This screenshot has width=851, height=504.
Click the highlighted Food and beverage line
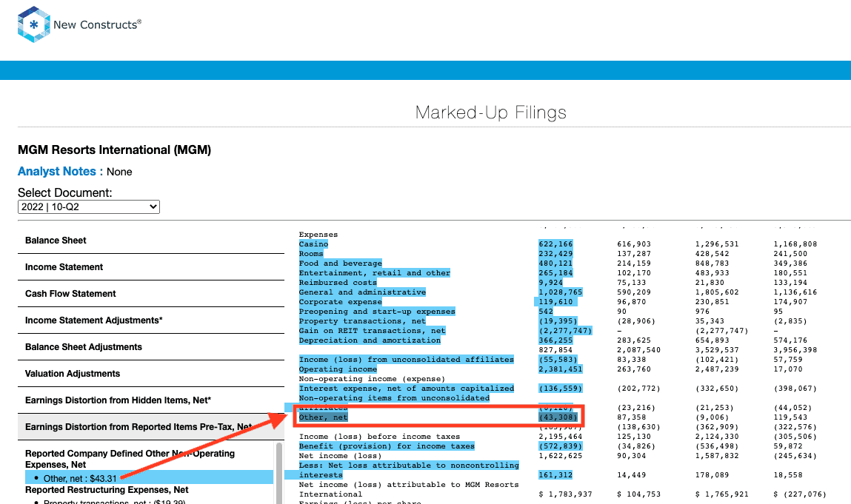pos(340,263)
